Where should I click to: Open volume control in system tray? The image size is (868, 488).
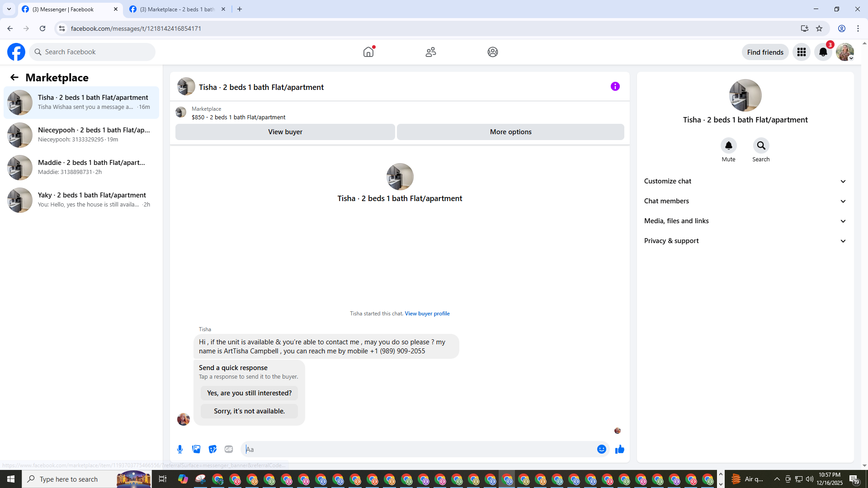coord(810,479)
